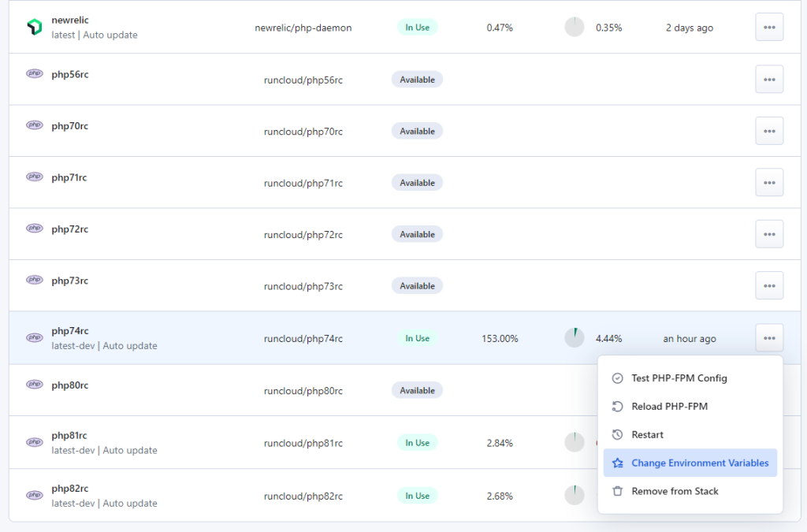Image resolution: width=807 pixels, height=532 pixels.
Task: Click the 'an hour ago' timestamp
Action: coord(690,339)
